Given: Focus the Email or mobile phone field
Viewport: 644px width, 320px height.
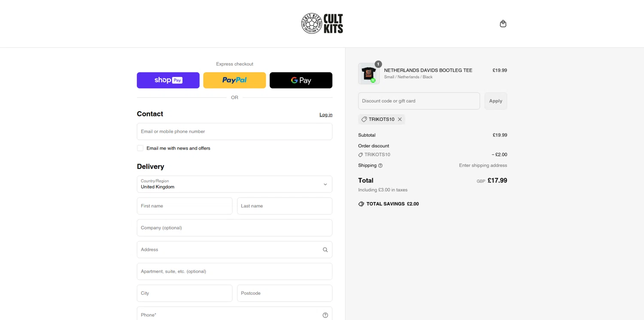Looking at the screenshot, I should coord(234,131).
